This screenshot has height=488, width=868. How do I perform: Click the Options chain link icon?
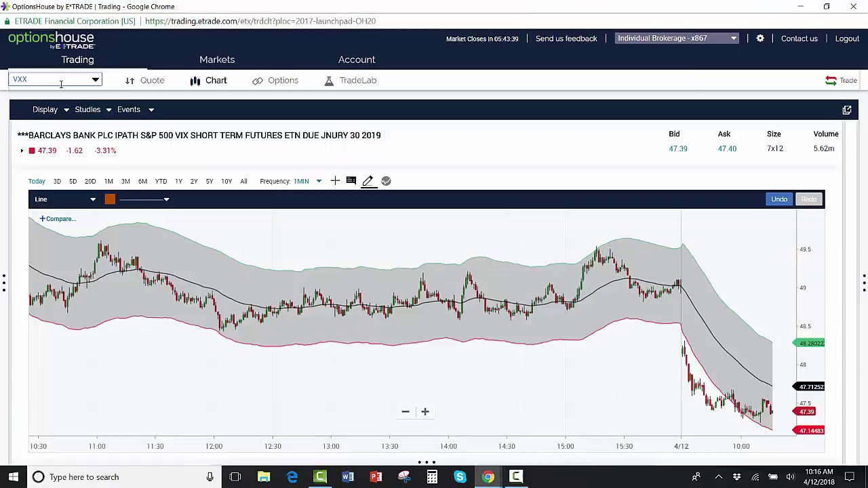pos(258,81)
